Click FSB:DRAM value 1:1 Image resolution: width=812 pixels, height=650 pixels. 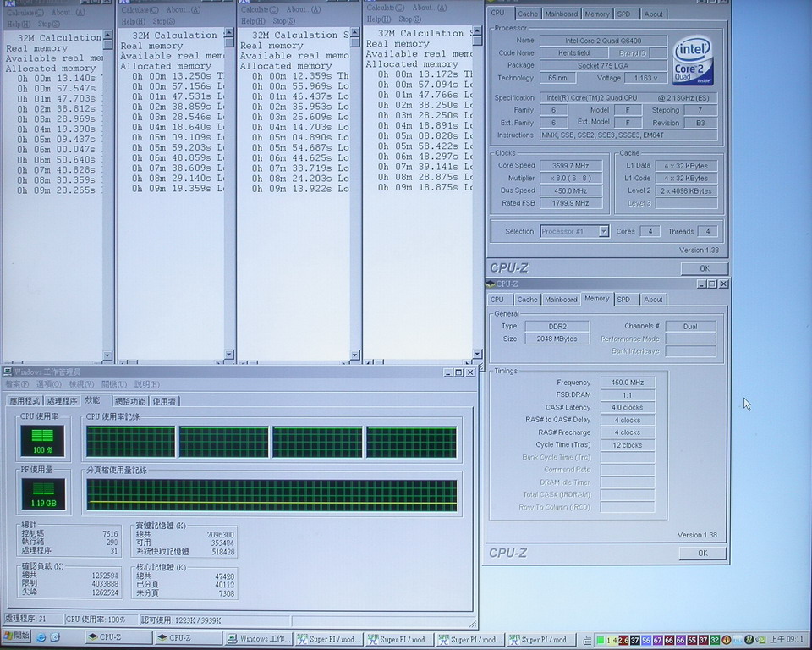pyautogui.click(x=627, y=394)
